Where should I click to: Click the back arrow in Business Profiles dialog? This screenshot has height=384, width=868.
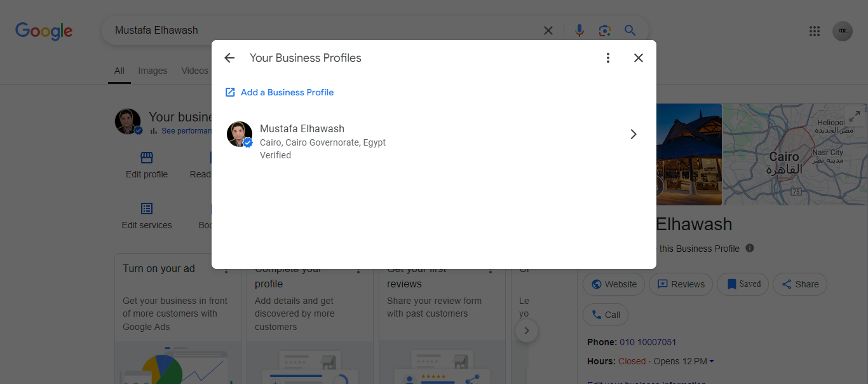tap(229, 58)
